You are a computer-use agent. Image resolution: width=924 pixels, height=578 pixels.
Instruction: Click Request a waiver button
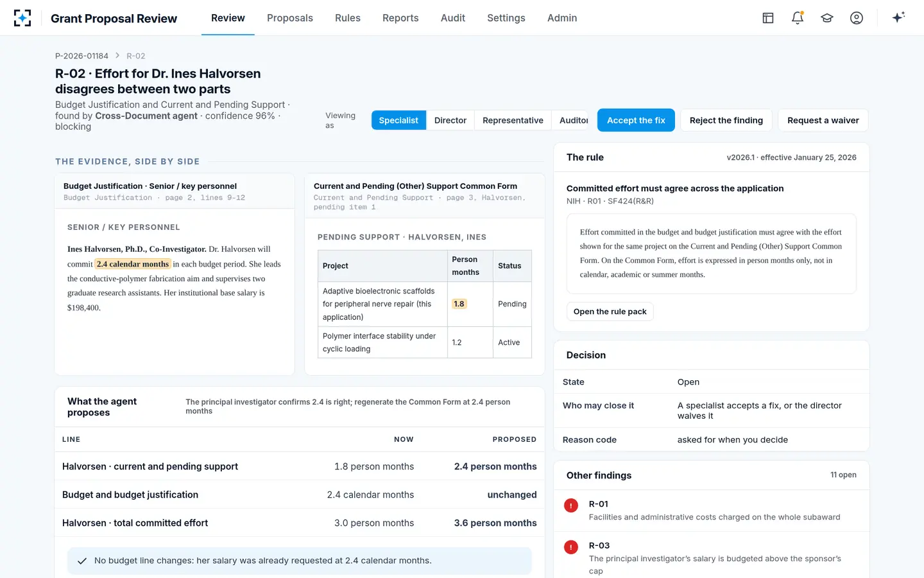pos(823,120)
